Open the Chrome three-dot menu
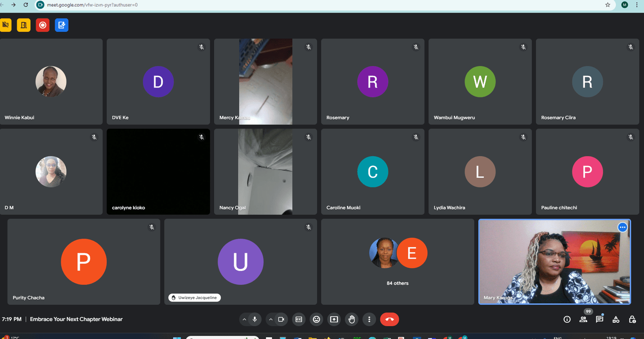644x339 pixels. pyautogui.click(x=637, y=5)
